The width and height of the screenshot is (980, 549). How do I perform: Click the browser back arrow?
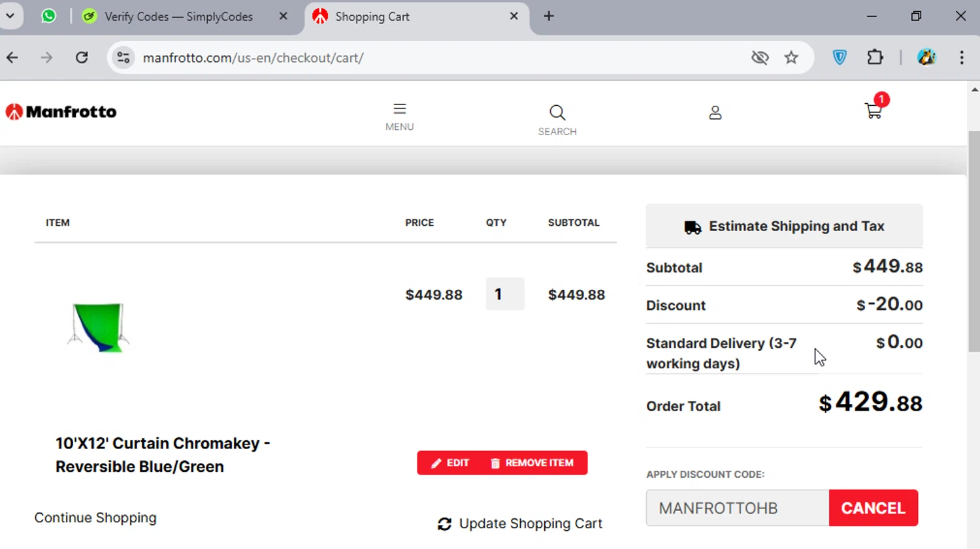pos(12,57)
